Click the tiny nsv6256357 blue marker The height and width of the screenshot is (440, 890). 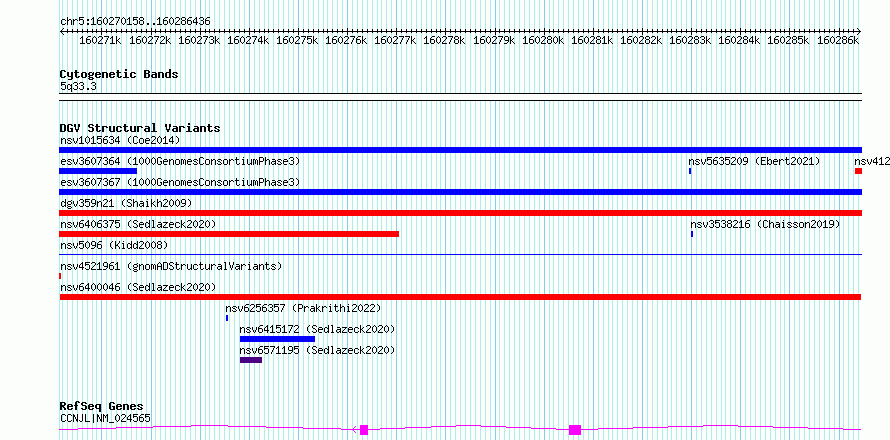227,318
